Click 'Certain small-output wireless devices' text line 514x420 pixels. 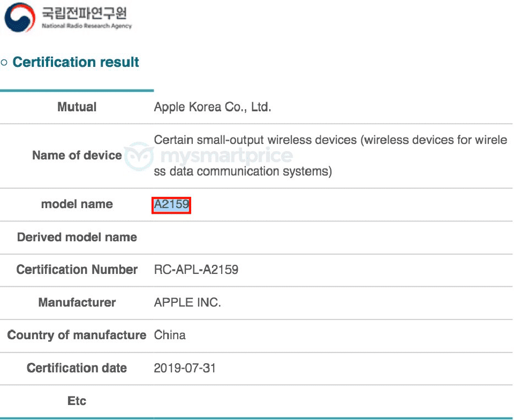coord(330,140)
